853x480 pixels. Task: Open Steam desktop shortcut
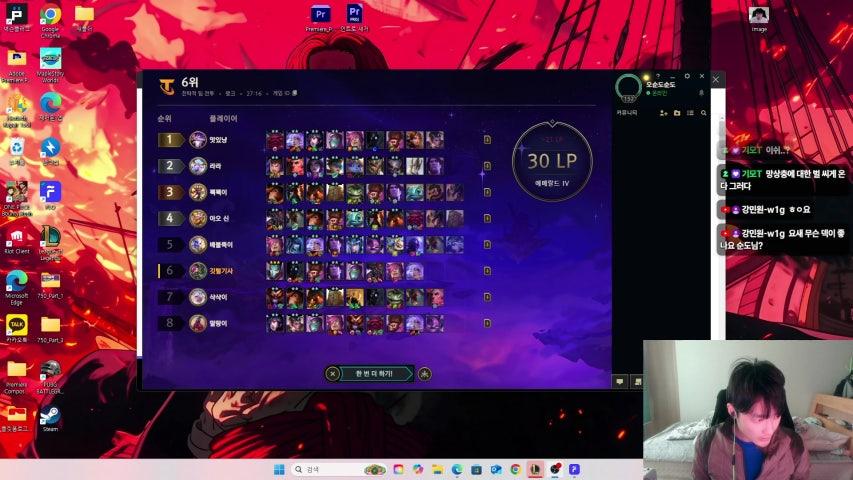50,419
